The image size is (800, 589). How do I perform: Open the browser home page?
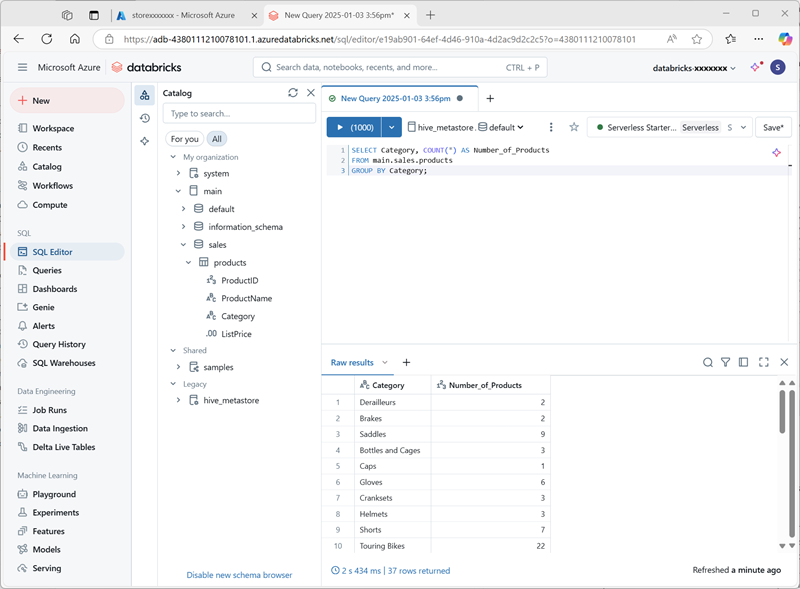point(74,39)
